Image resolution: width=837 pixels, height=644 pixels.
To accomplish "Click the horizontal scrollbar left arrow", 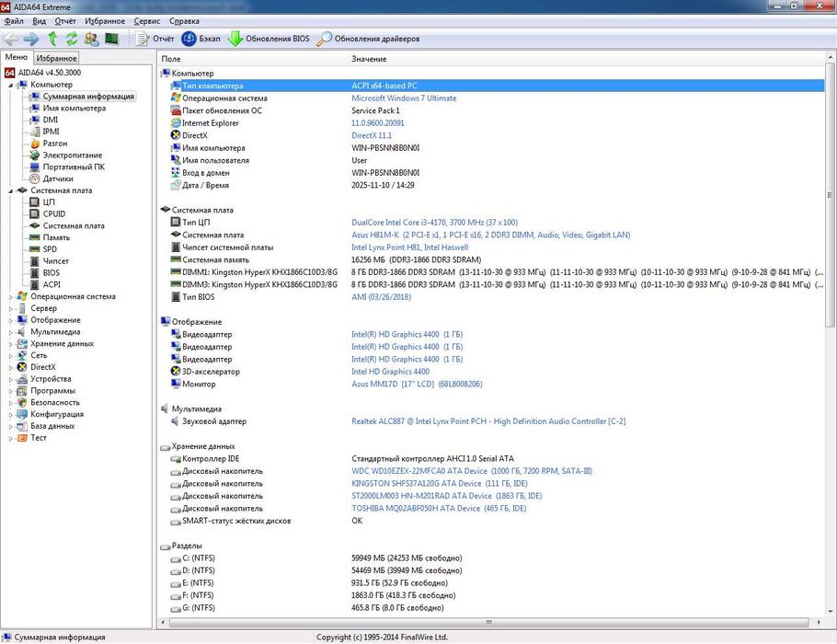I will tap(163, 622).
